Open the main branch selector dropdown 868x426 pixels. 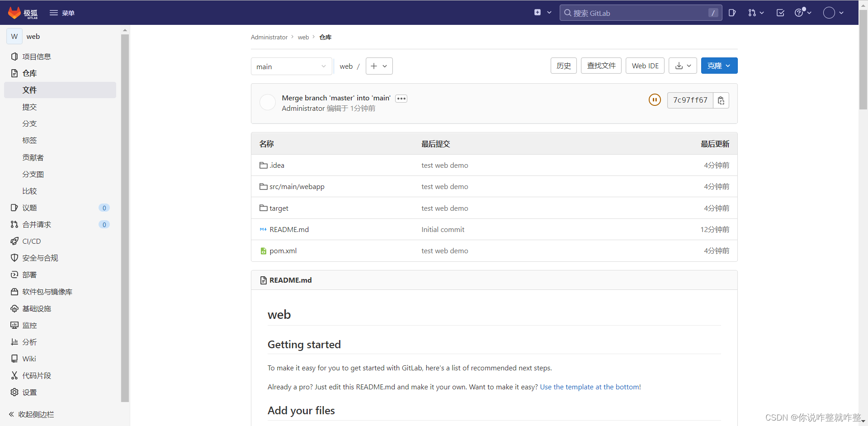[291, 66]
